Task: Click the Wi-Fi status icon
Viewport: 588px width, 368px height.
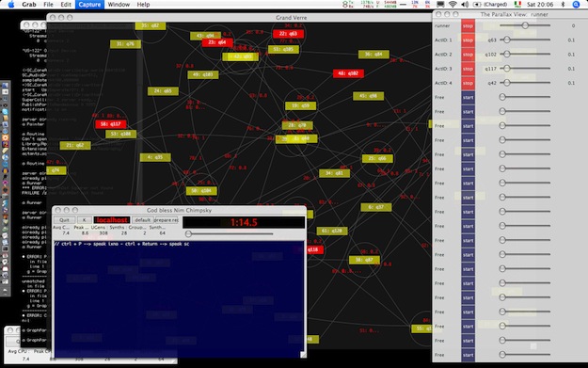Action: pos(453,4)
